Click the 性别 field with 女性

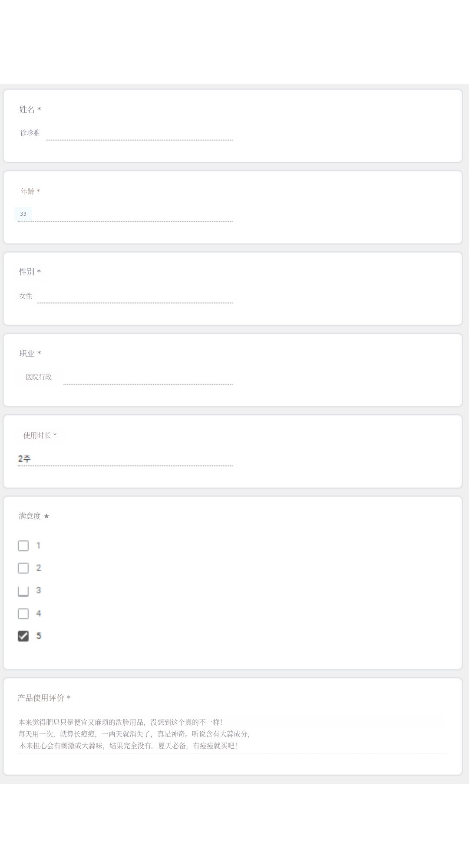pyautogui.click(x=126, y=296)
